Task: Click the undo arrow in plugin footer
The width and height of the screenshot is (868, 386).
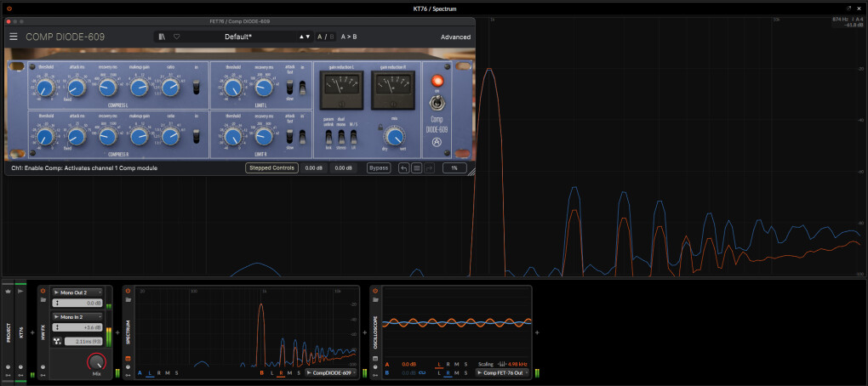Action: click(403, 168)
